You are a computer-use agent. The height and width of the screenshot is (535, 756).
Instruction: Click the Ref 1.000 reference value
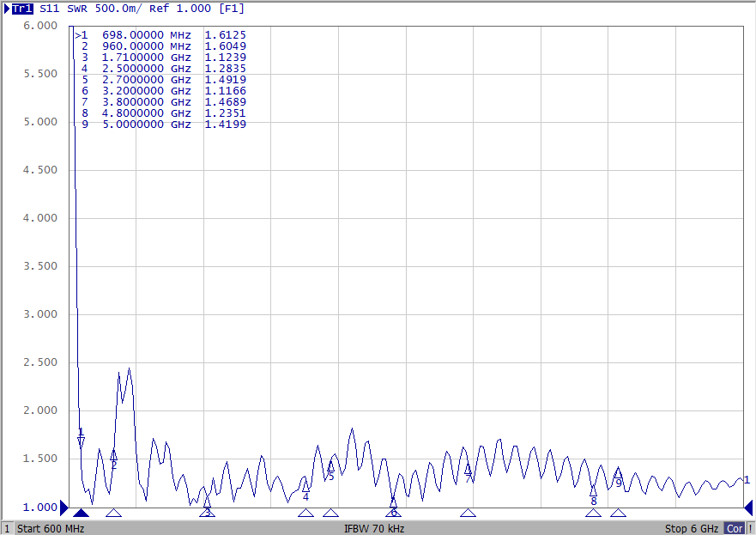(x=180, y=9)
